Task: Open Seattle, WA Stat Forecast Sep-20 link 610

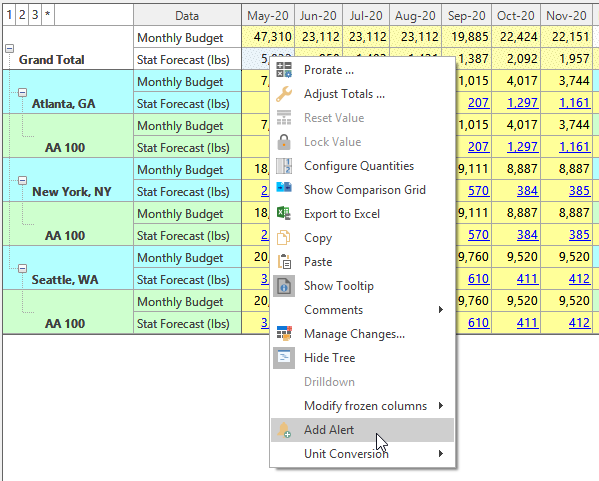Action: (478, 279)
